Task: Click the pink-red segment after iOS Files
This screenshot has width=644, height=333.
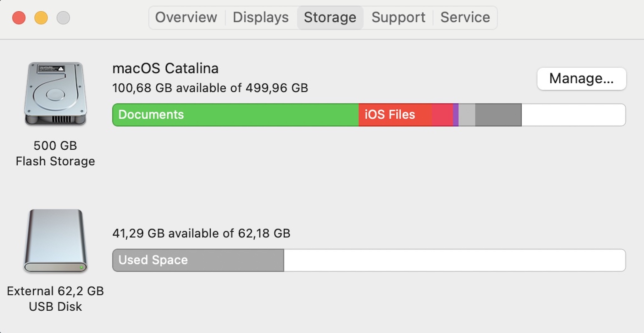Action: click(x=442, y=115)
